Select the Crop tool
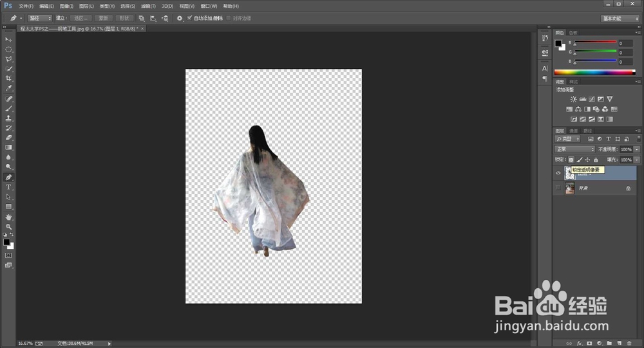644x348 pixels. coord(8,78)
